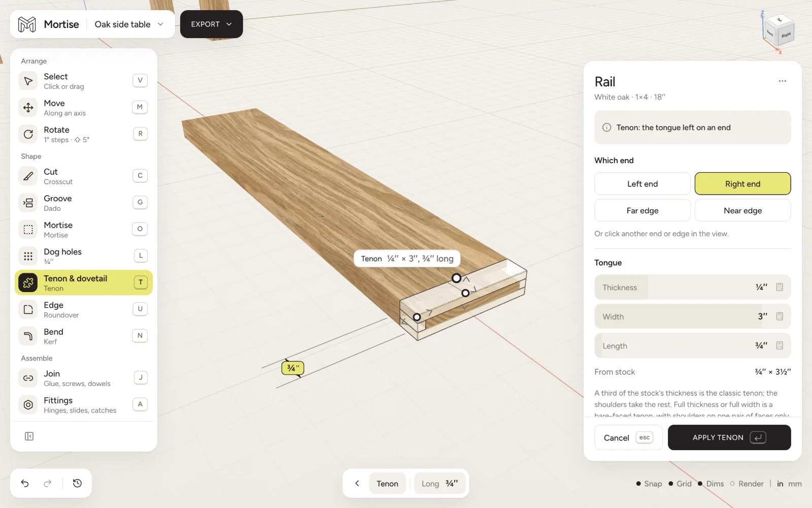The height and width of the screenshot is (508, 812).
Task: Adjust the Width slider field
Action: [x=692, y=316]
